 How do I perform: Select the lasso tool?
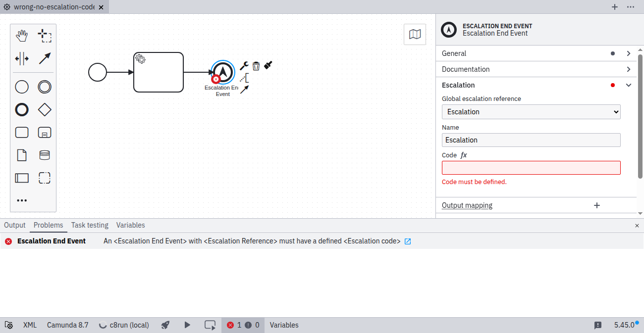pos(45,36)
